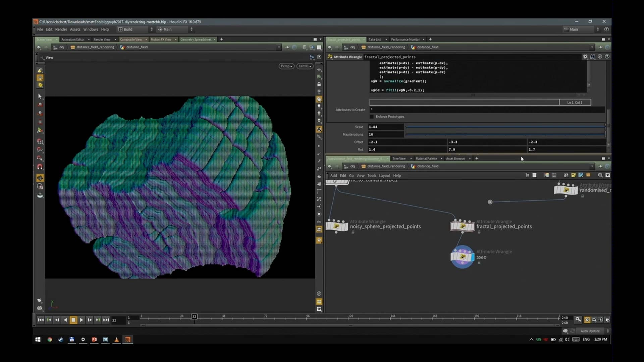
Task: Select the ssao Attribute Wrangle node
Action: click(x=462, y=257)
